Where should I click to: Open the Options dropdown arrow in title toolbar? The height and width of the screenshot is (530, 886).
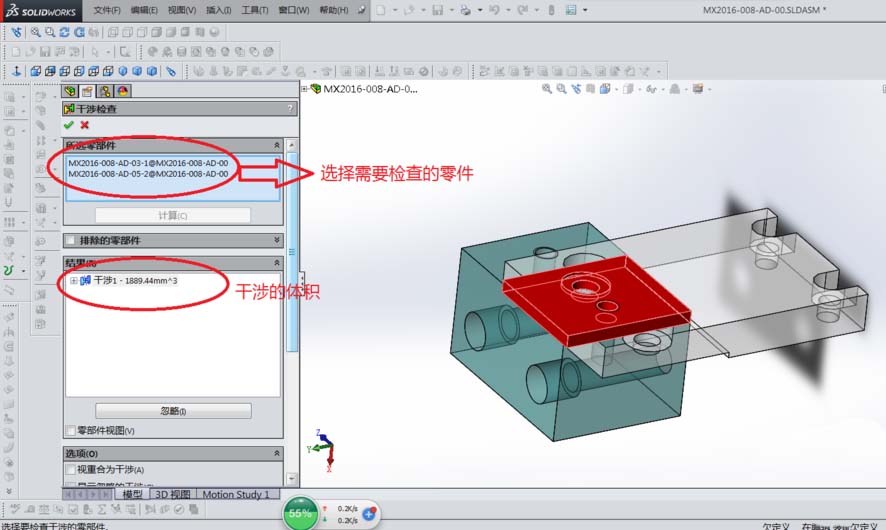(585, 10)
